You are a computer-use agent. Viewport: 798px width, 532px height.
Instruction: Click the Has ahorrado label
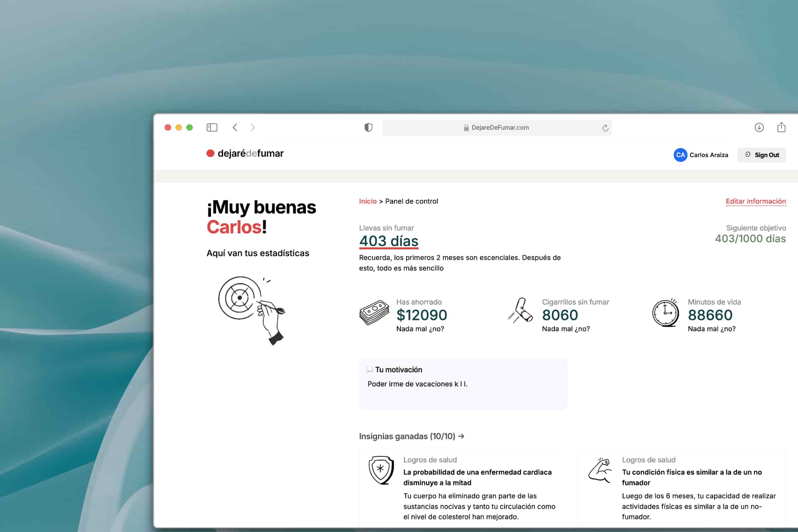click(x=419, y=302)
